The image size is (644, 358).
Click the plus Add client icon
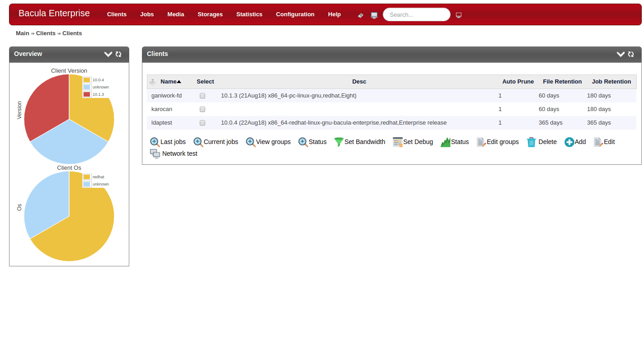click(x=569, y=142)
